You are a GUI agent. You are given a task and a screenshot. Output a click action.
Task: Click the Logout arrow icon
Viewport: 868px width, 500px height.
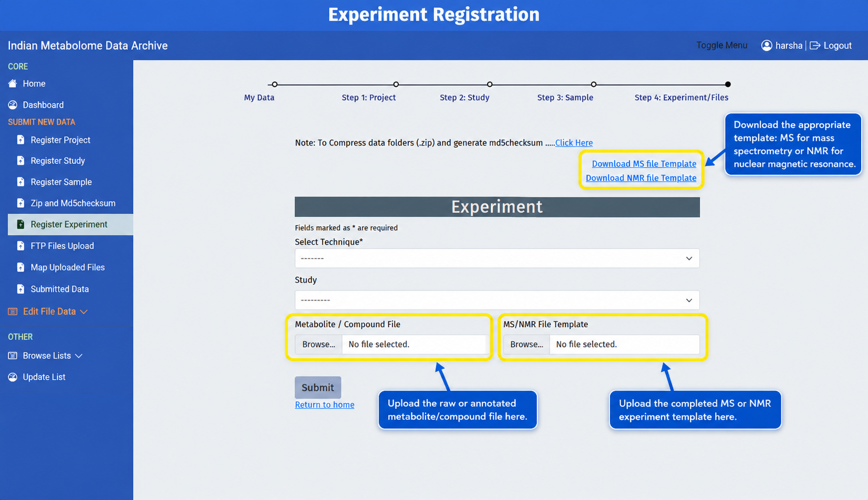coord(815,46)
